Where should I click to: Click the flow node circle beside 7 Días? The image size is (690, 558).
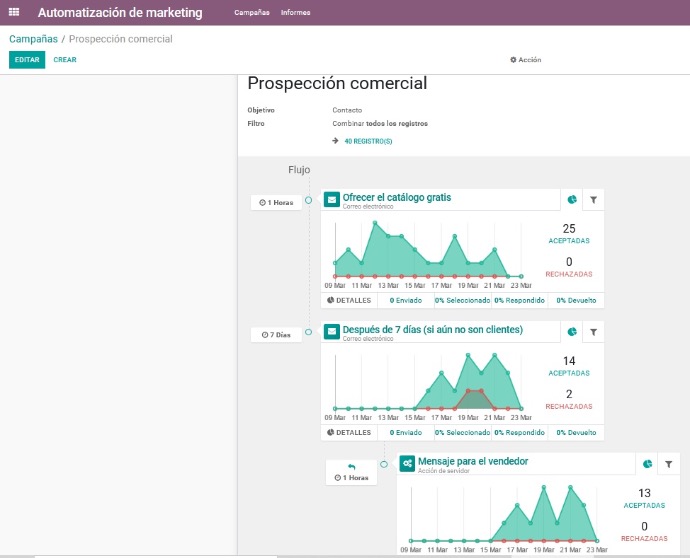click(x=308, y=332)
